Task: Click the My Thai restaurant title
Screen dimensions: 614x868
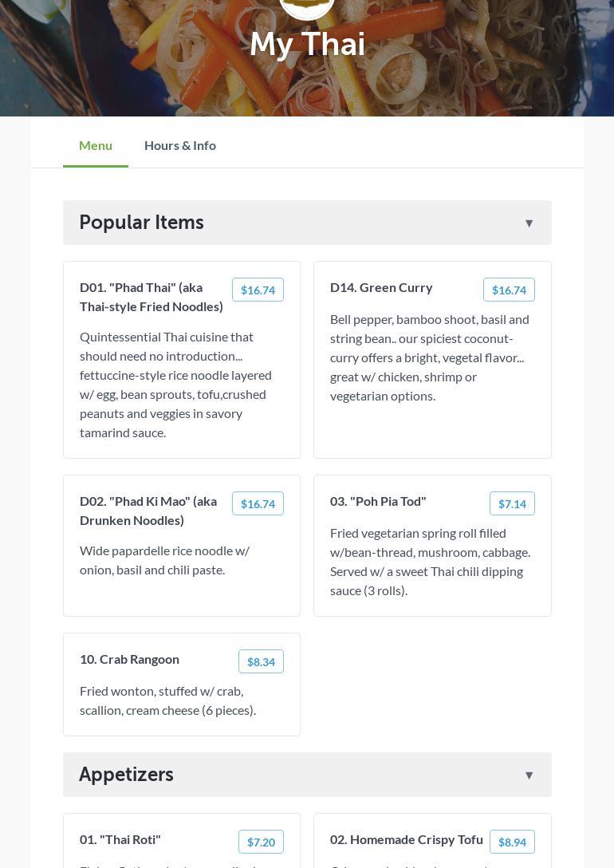Action: pyautogui.click(x=307, y=44)
